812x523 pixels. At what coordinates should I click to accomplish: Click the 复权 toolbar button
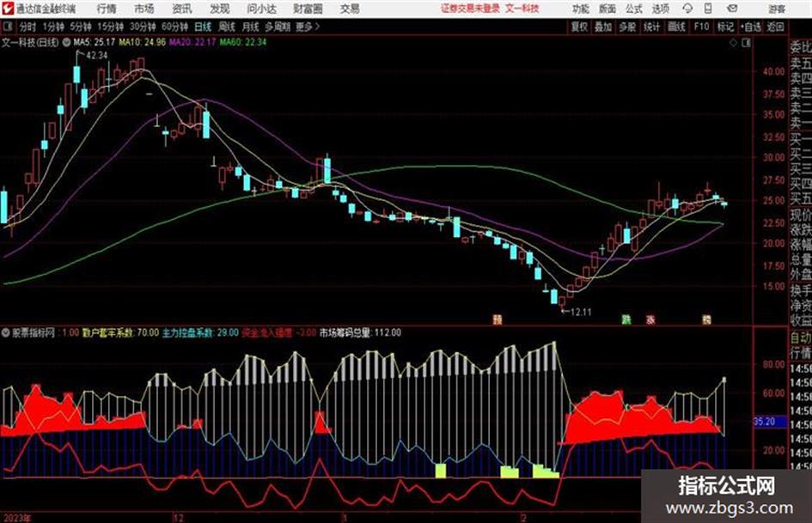579,27
